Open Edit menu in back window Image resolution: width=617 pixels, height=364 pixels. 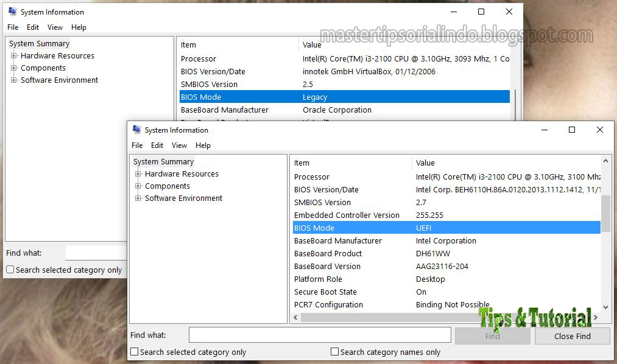(33, 27)
